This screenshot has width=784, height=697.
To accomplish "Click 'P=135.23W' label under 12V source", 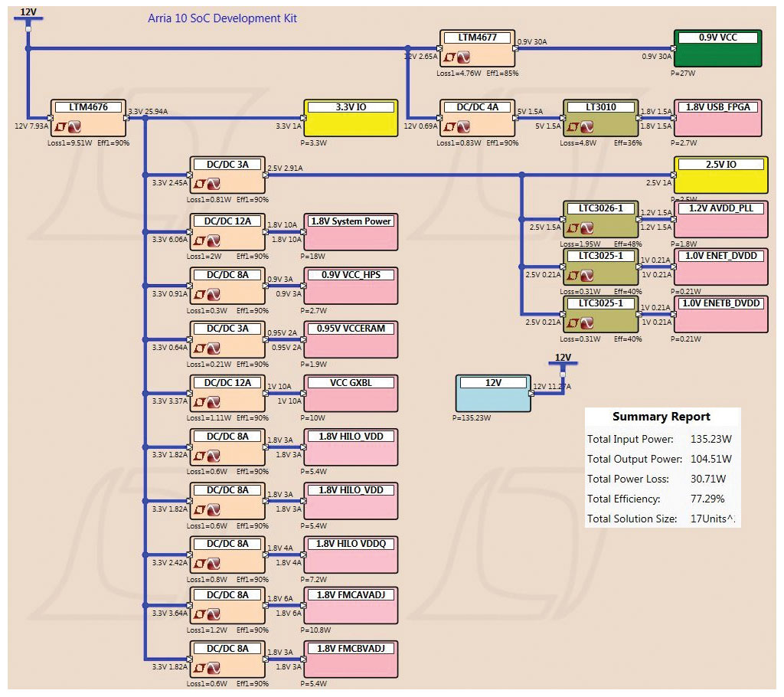I will point(472,417).
